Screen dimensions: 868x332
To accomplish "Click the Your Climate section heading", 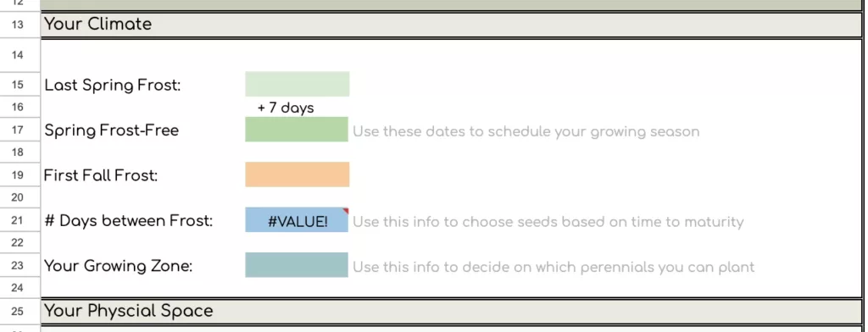I will coord(98,25).
